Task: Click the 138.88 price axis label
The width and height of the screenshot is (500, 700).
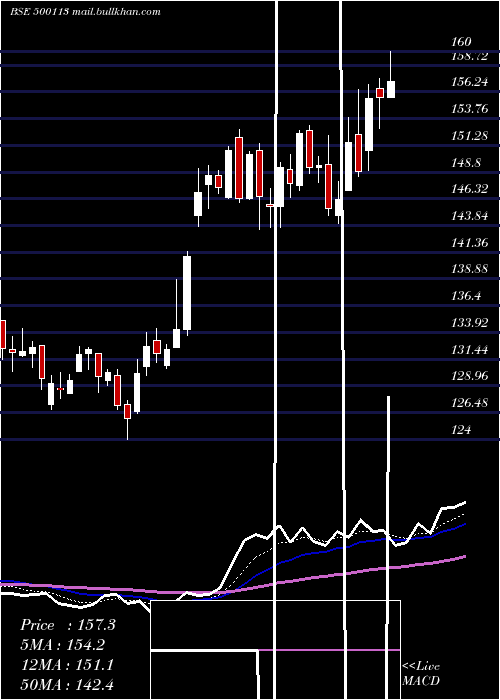Action: [469, 269]
